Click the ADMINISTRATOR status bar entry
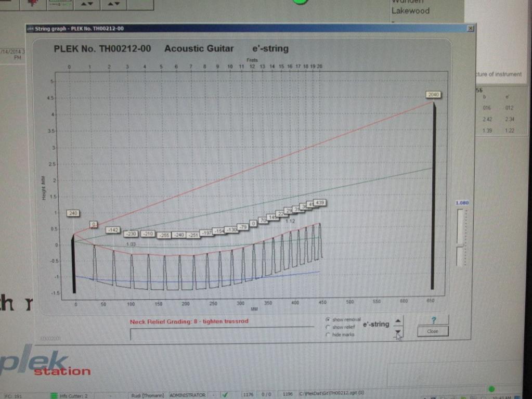Screen dimensions: 532x399 pyautogui.click(x=187, y=395)
